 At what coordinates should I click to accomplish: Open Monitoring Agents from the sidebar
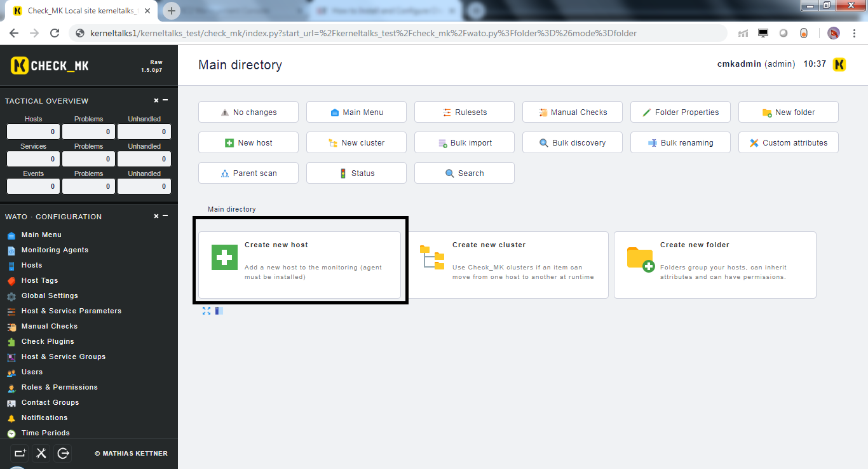point(56,250)
